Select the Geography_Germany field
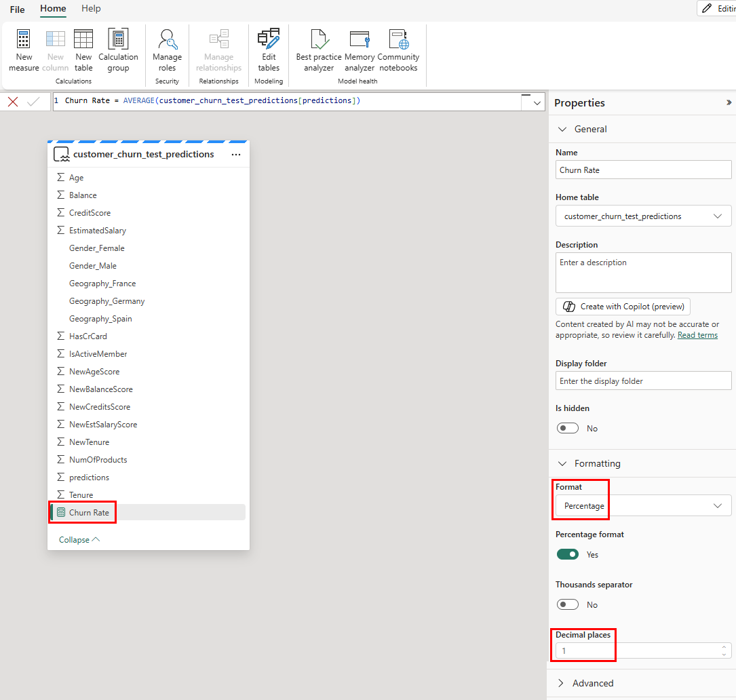The height and width of the screenshot is (700, 736). point(107,301)
